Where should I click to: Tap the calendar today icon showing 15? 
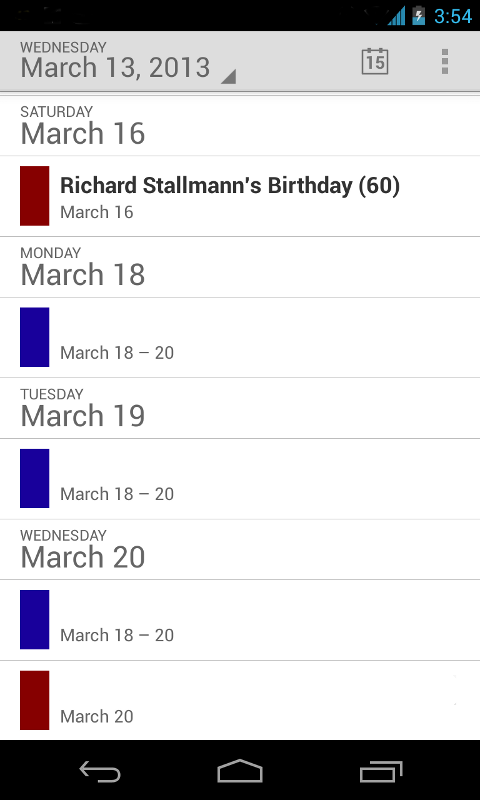pyautogui.click(x=375, y=62)
